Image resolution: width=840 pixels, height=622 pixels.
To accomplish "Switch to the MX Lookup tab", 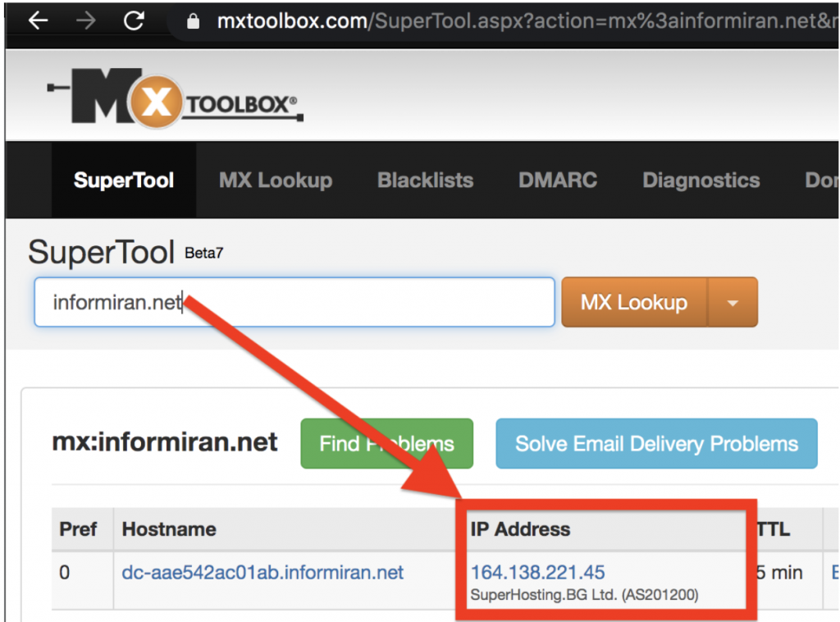I will [x=276, y=181].
